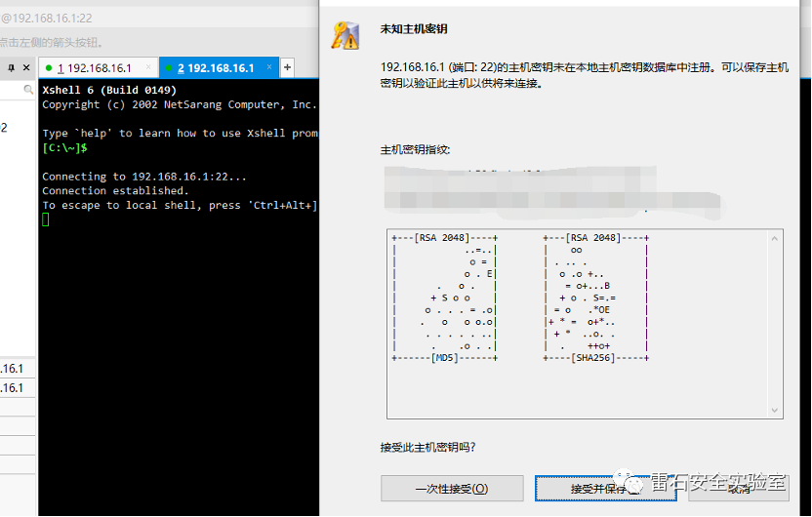Close the session manager side panel
Screen dimensions: 812x517
tap(26, 67)
